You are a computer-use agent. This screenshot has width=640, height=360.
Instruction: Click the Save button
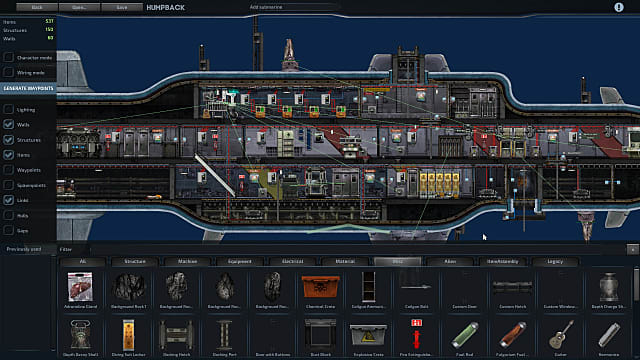(x=122, y=7)
